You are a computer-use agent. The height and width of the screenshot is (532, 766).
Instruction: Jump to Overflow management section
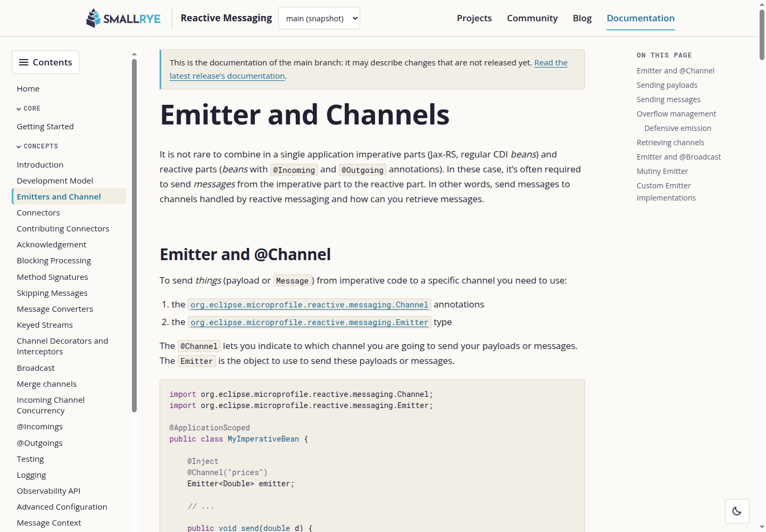pyautogui.click(x=676, y=114)
